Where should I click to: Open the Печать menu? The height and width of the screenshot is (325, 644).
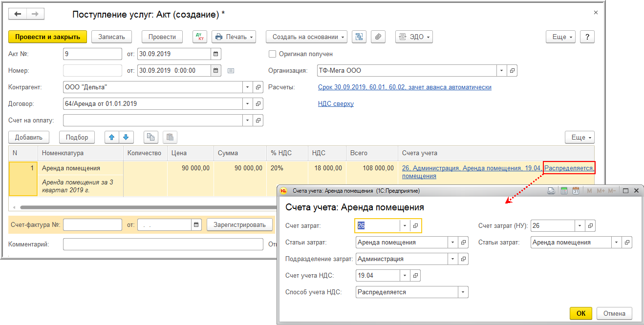[234, 37]
